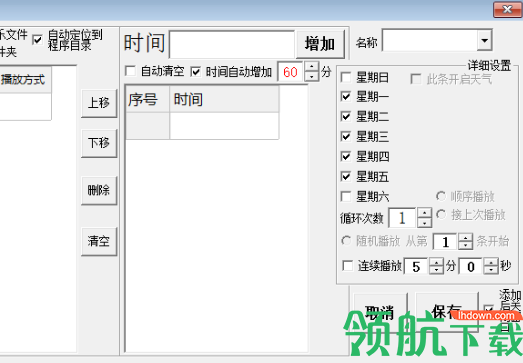Click the 取消 button

[x=380, y=312]
